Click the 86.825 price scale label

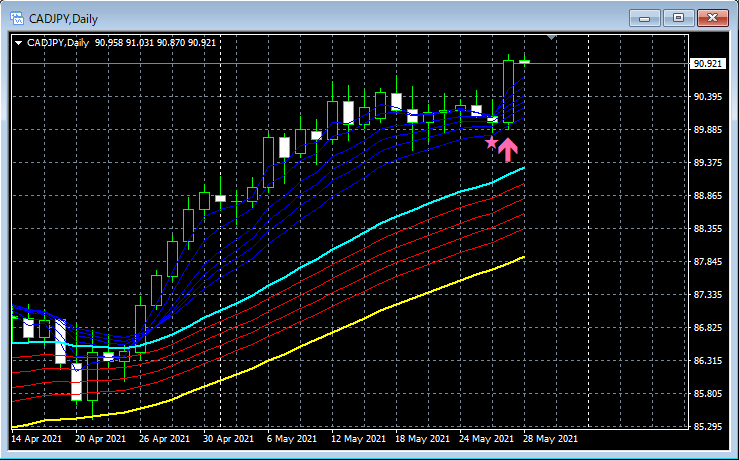click(707, 328)
